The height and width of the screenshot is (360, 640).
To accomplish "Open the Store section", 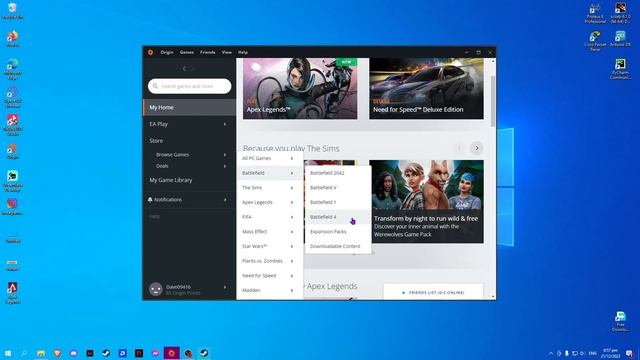I will (x=156, y=140).
